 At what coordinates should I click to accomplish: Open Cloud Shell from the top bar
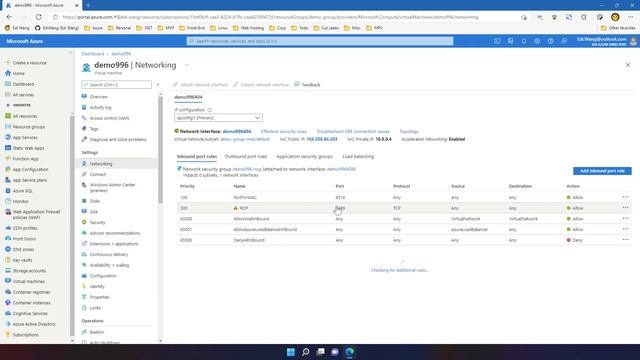click(x=497, y=41)
